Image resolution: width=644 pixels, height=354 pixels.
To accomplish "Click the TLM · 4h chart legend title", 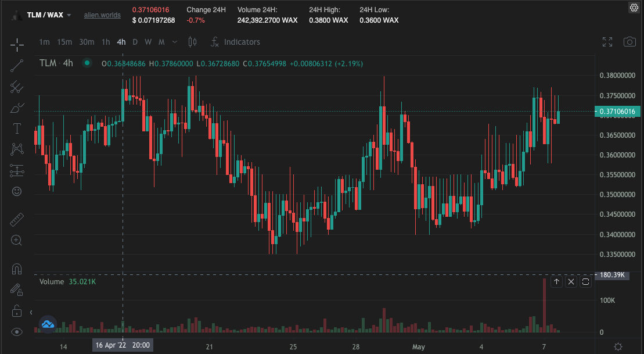I will [x=56, y=63].
